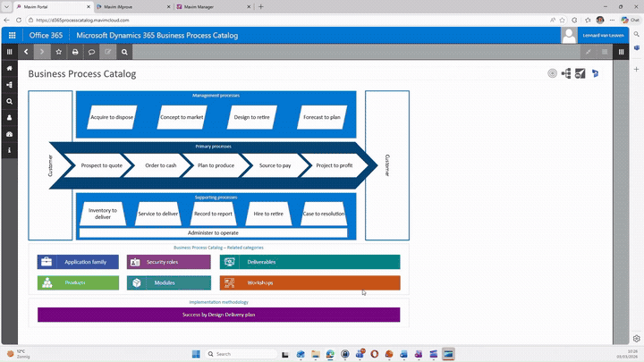The width and height of the screenshot is (644, 362).
Task: Click the browser address bar
Action: pos(287,20)
